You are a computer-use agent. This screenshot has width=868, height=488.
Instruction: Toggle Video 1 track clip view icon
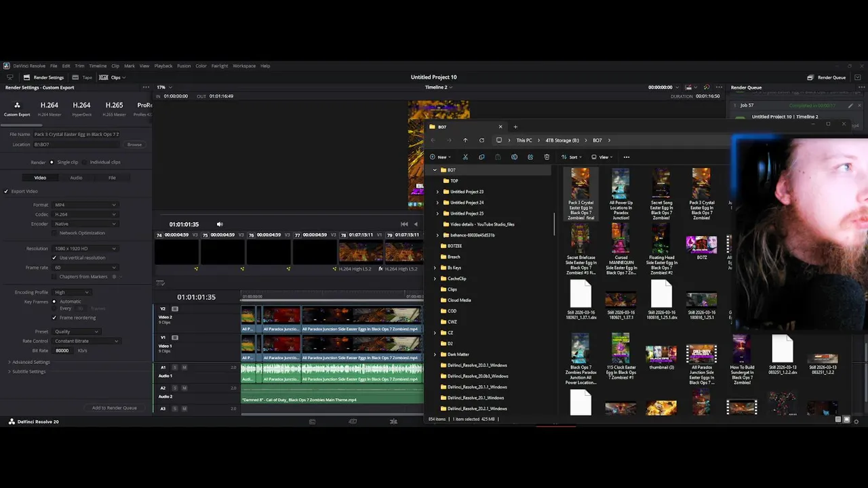(175, 338)
